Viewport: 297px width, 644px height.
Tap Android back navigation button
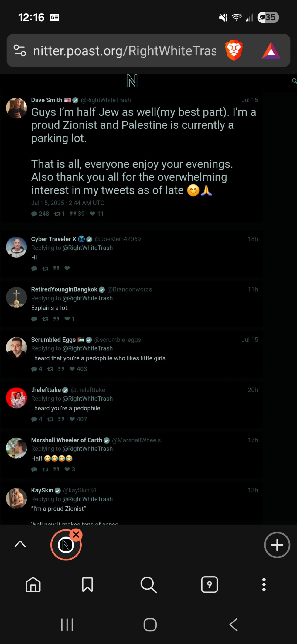click(233, 625)
